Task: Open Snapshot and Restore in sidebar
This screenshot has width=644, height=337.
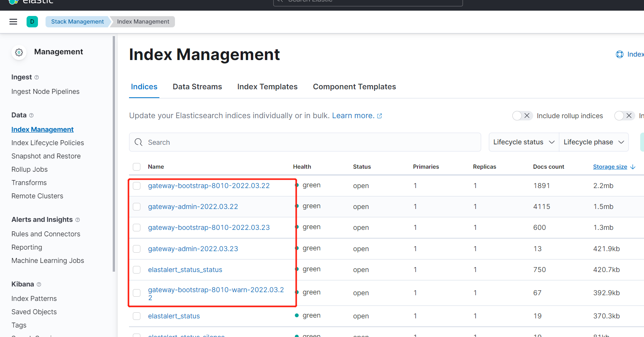Action: tap(46, 156)
